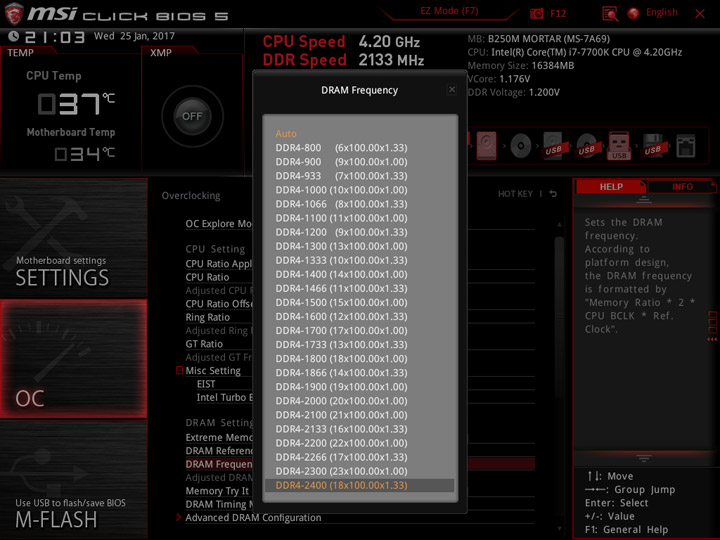Choose Auto DRAM frequency

286,134
